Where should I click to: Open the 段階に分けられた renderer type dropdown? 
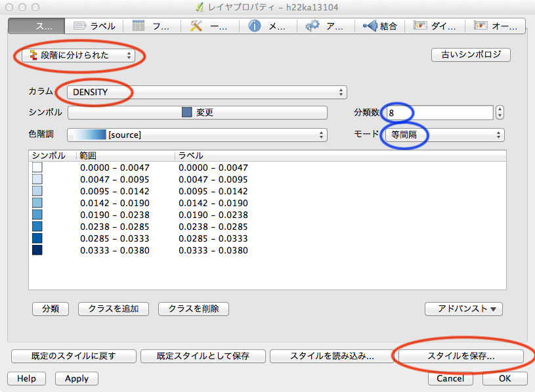(78, 56)
